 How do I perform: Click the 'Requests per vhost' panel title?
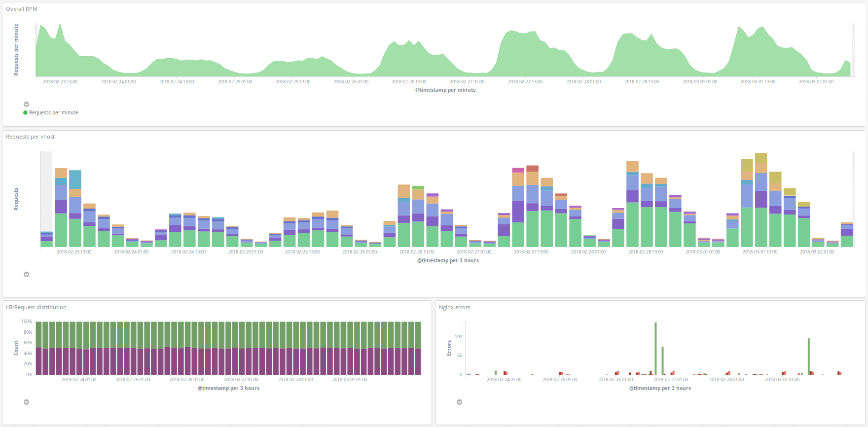[31, 137]
